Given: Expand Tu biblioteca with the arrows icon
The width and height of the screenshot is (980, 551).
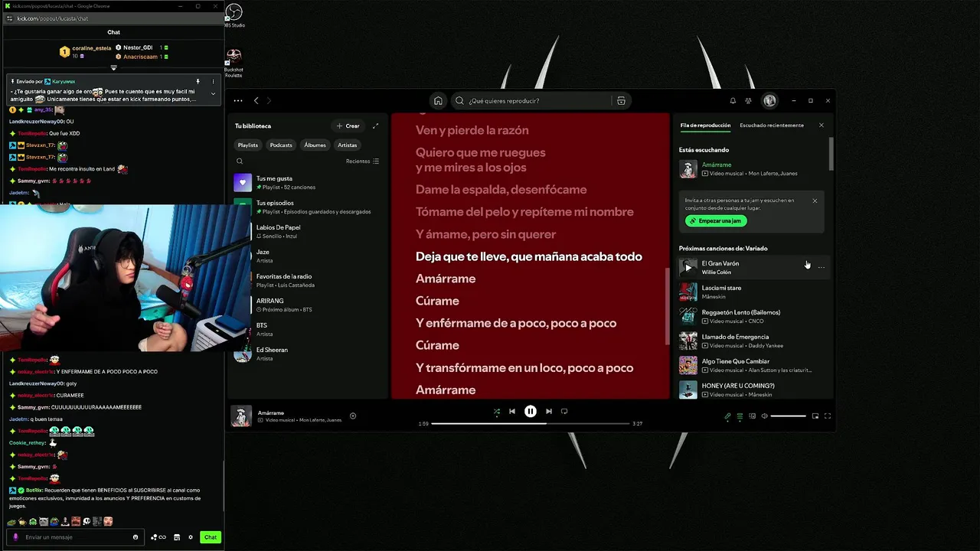Looking at the screenshot, I should (x=375, y=126).
